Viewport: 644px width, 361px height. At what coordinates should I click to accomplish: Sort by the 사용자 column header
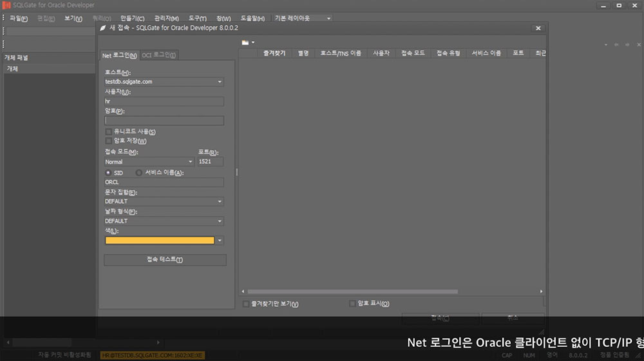coord(381,53)
